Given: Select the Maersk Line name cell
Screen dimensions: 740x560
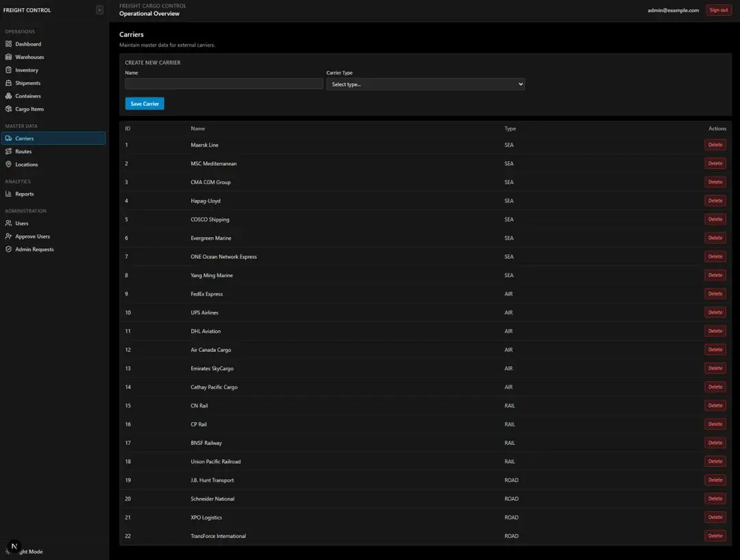Looking at the screenshot, I should point(204,145).
